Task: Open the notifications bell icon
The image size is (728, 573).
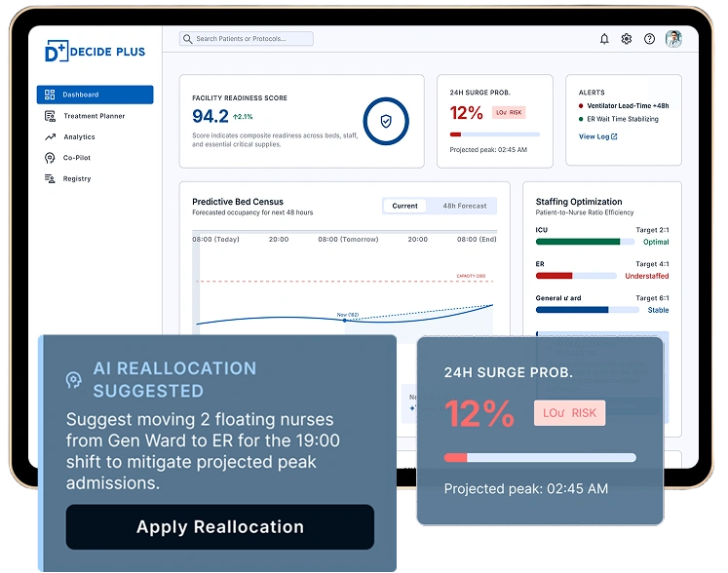Action: click(x=604, y=39)
